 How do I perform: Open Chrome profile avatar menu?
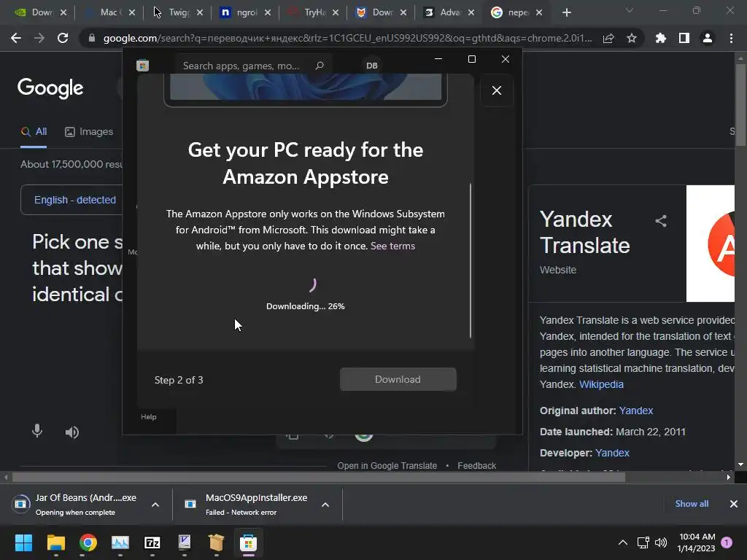pyautogui.click(x=708, y=38)
